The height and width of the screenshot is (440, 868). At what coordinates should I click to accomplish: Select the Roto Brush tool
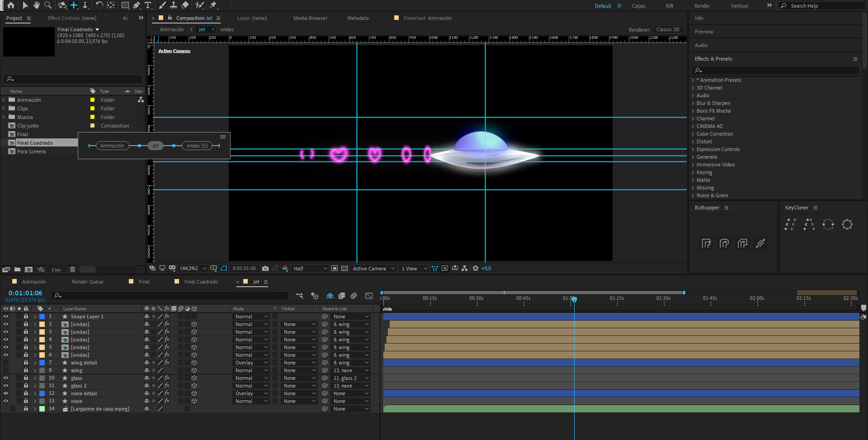(x=199, y=5)
